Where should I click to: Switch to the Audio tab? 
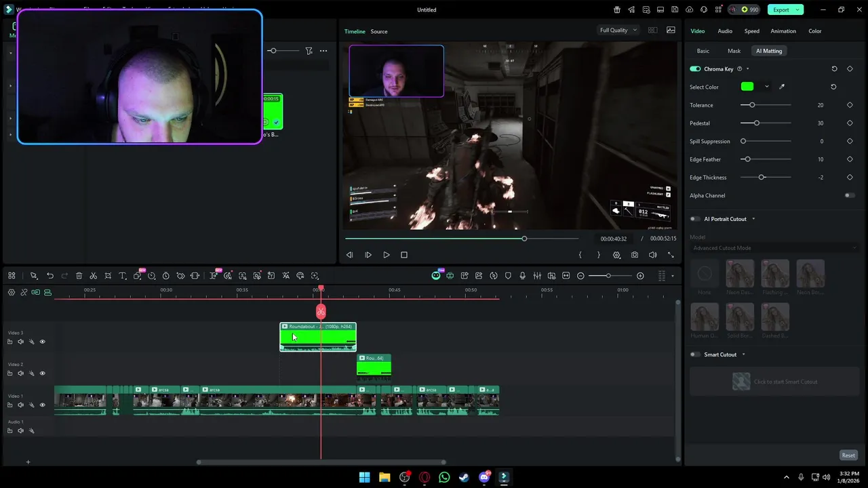pyautogui.click(x=725, y=31)
